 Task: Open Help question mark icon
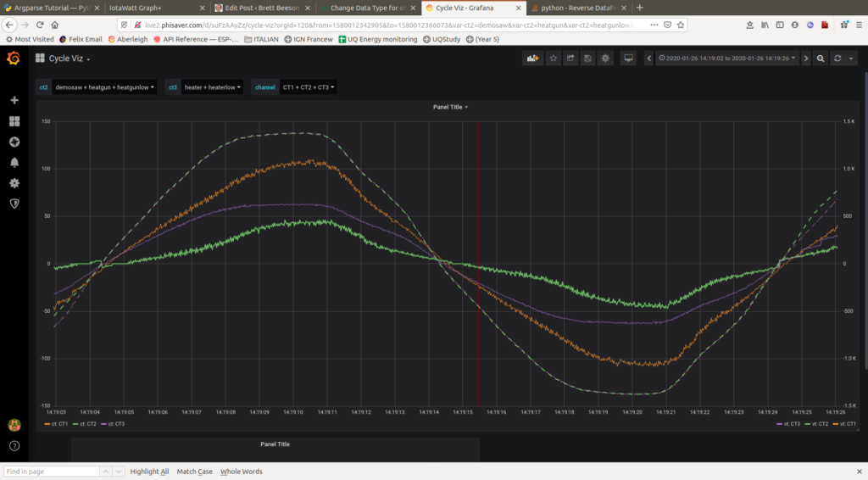click(x=14, y=446)
